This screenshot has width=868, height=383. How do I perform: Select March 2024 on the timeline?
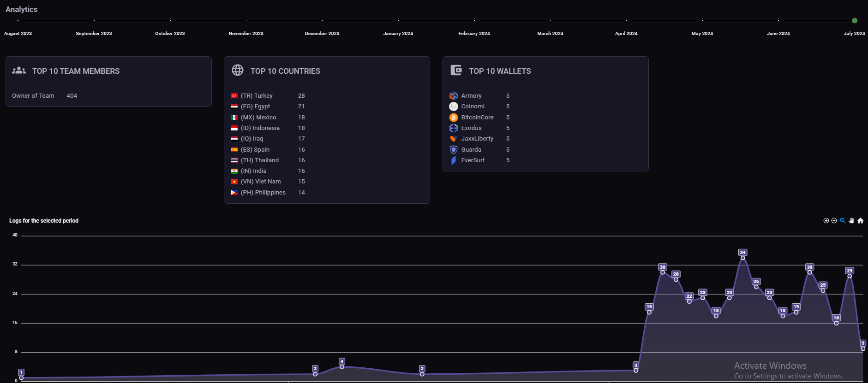[550, 21]
